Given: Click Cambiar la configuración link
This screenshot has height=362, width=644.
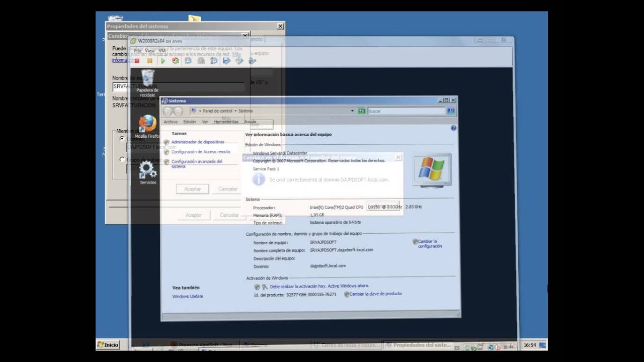Looking at the screenshot, I should tap(430, 244).
